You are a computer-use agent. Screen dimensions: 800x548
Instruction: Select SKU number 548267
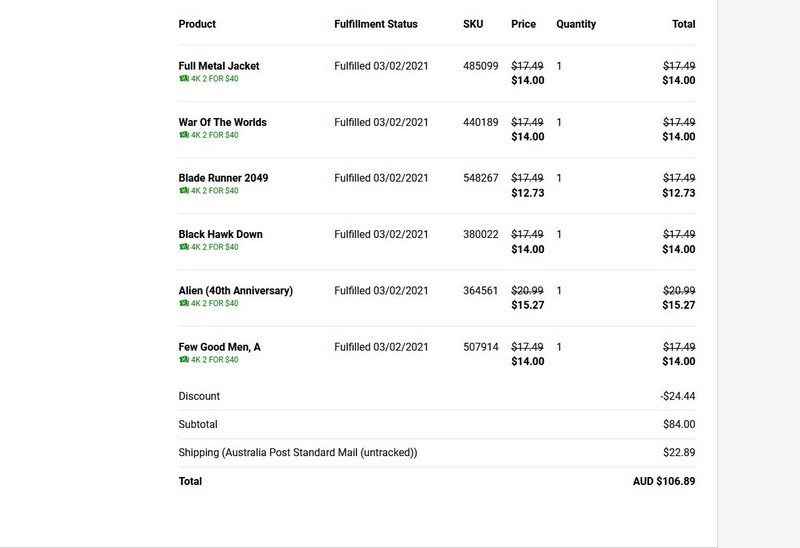click(x=481, y=178)
